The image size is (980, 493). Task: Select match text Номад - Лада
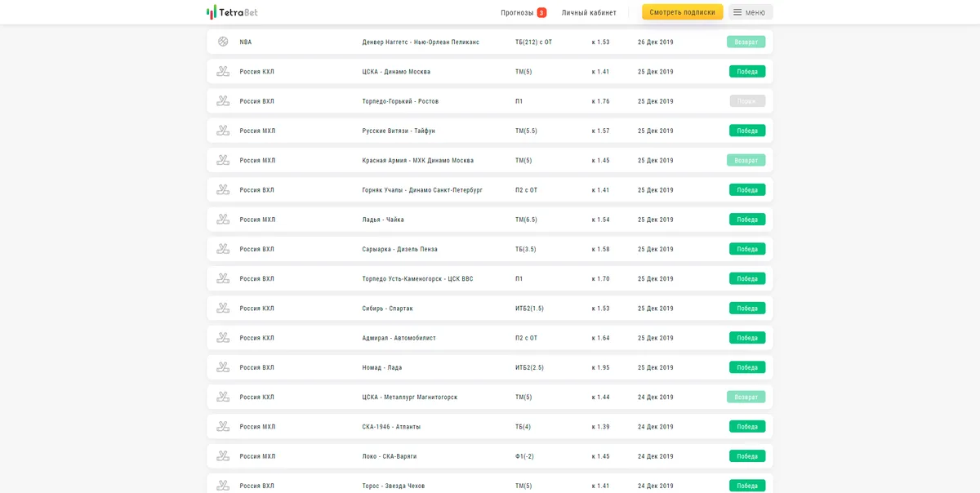pyautogui.click(x=382, y=367)
